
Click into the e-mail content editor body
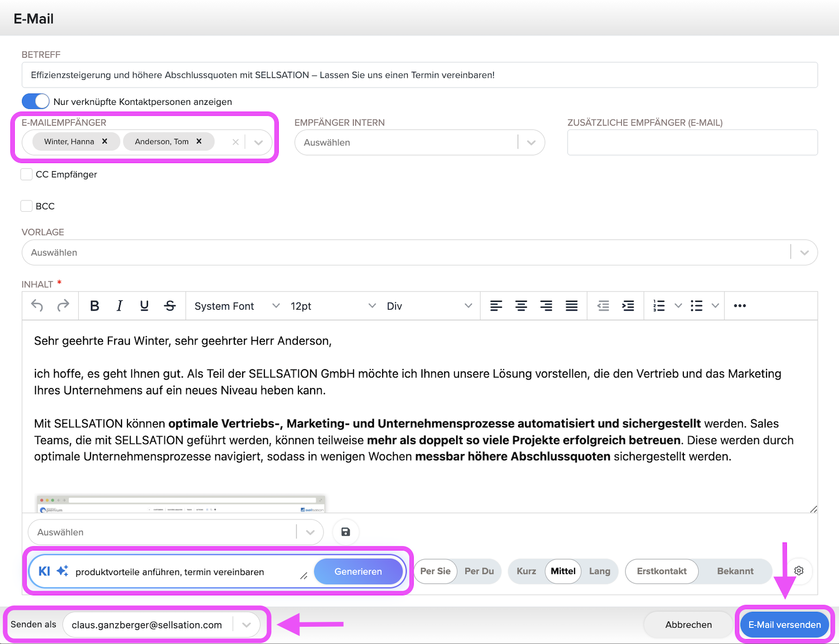click(419, 417)
